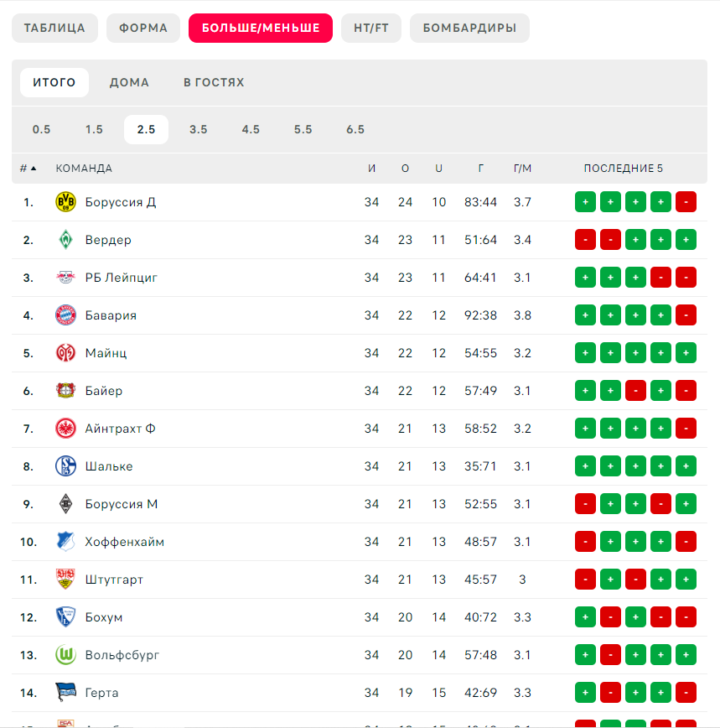Select the 1.5 goals threshold
The width and height of the screenshot is (720, 728).
click(x=94, y=129)
